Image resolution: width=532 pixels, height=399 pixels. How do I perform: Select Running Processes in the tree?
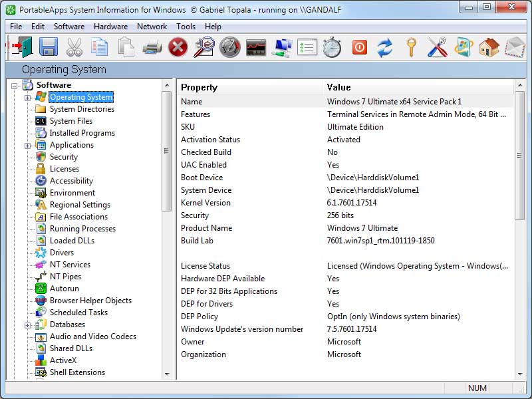click(x=82, y=229)
